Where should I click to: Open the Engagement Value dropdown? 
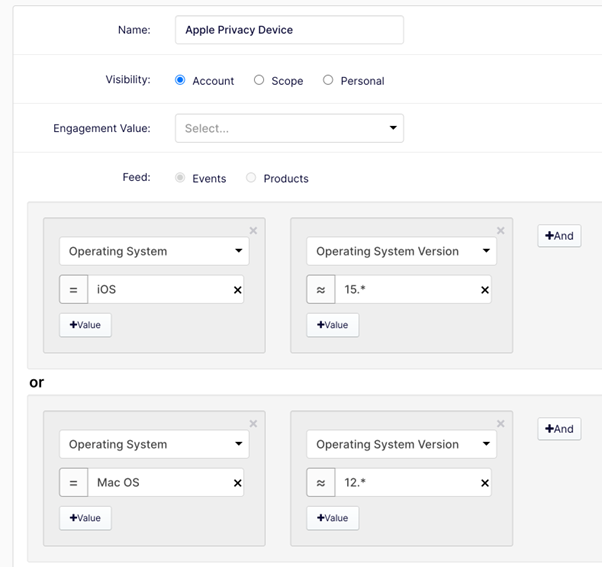289,128
